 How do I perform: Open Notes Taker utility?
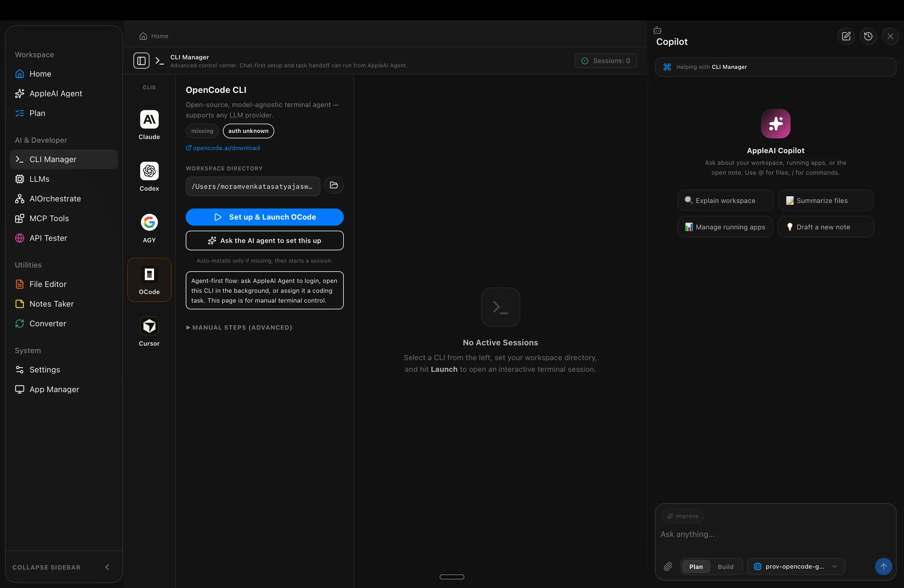[x=64, y=304]
